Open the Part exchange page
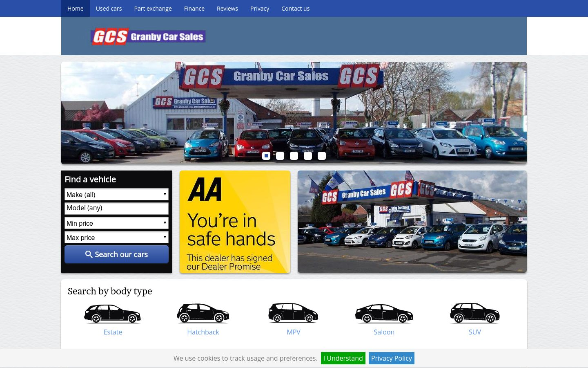The width and height of the screenshot is (588, 368). pyautogui.click(x=153, y=8)
